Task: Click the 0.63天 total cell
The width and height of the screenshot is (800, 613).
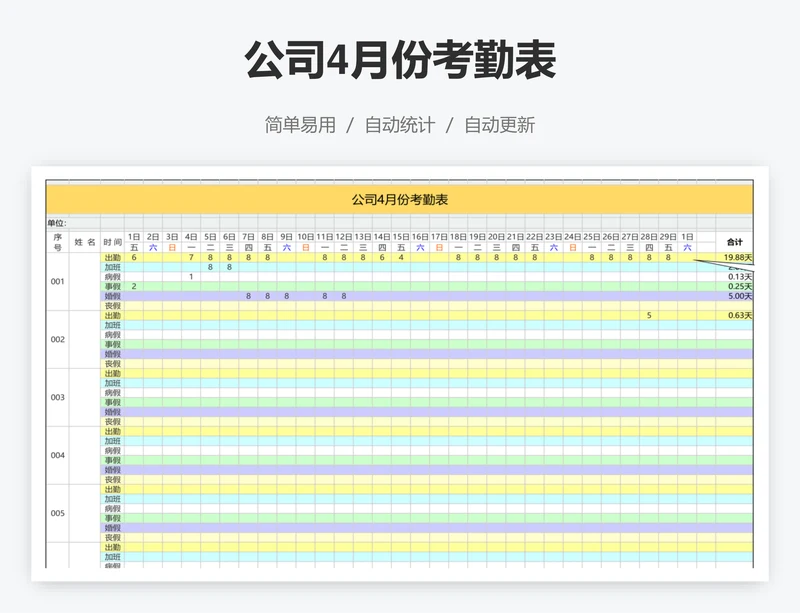Action: 735,315
